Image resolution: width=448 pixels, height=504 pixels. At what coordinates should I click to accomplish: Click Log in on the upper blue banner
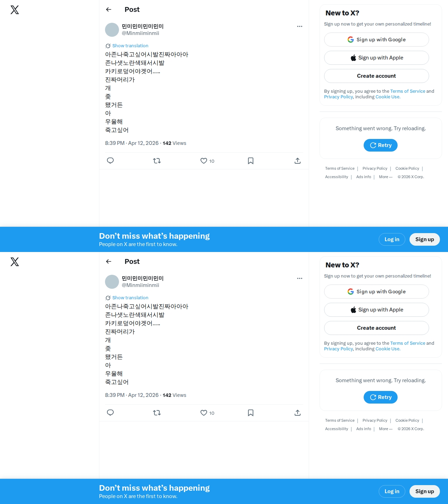pos(392,239)
